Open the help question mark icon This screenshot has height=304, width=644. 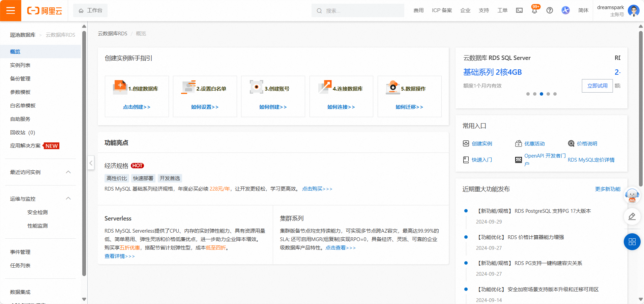(550, 10)
